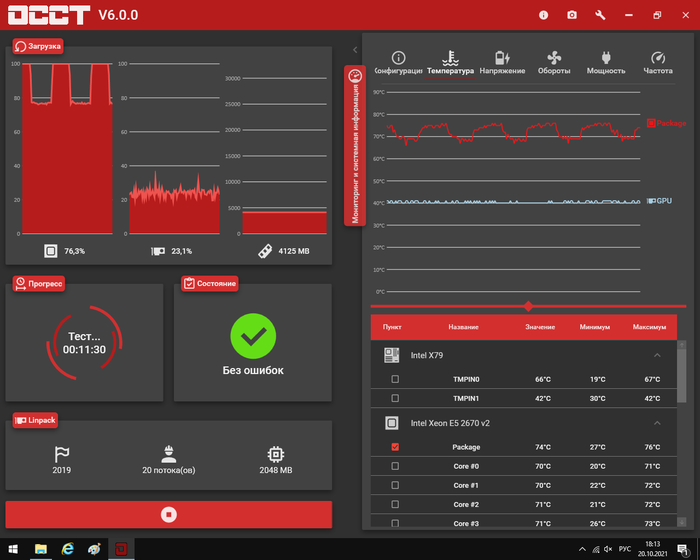Switch to the Температура tab

450,63
